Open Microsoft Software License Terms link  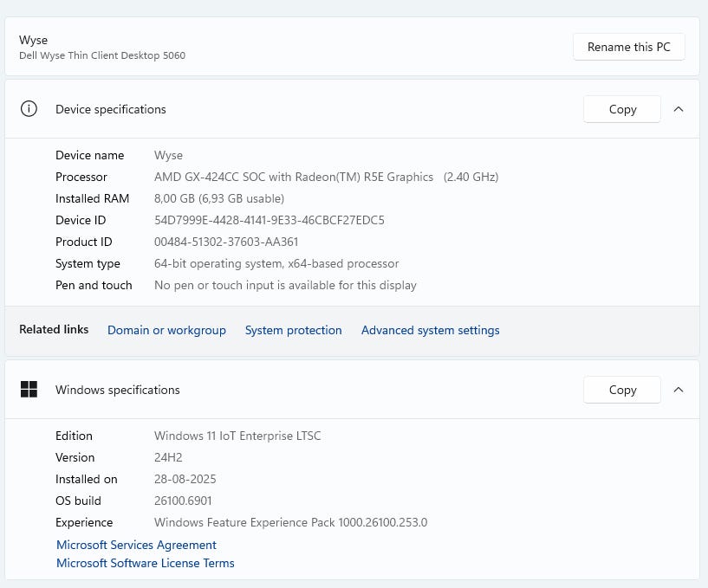(145, 563)
